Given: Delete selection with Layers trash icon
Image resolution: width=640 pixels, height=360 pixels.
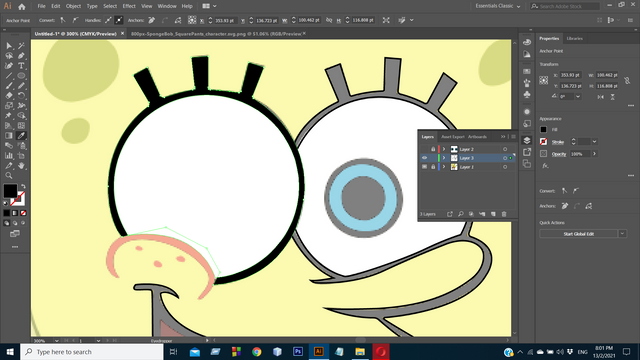Looking at the screenshot, I should [x=504, y=214].
